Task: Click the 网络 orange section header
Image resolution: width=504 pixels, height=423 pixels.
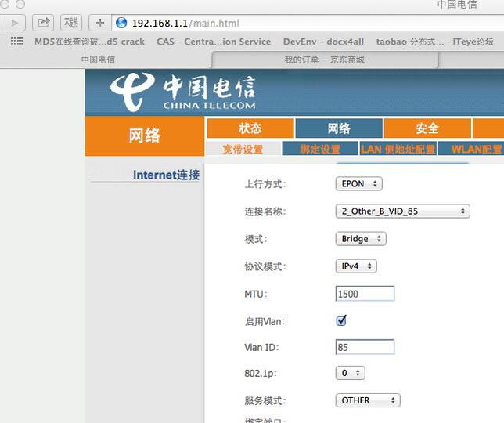Action: pyautogui.click(x=144, y=136)
